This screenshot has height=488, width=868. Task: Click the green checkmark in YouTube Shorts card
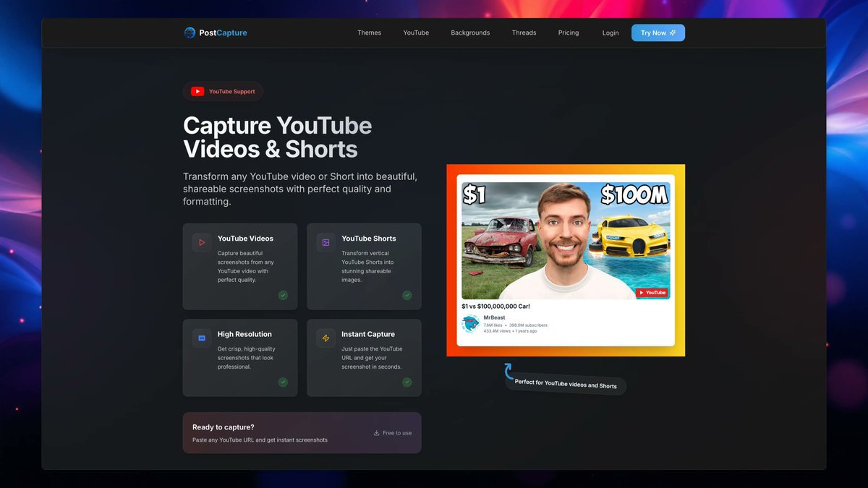click(x=407, y=295)
